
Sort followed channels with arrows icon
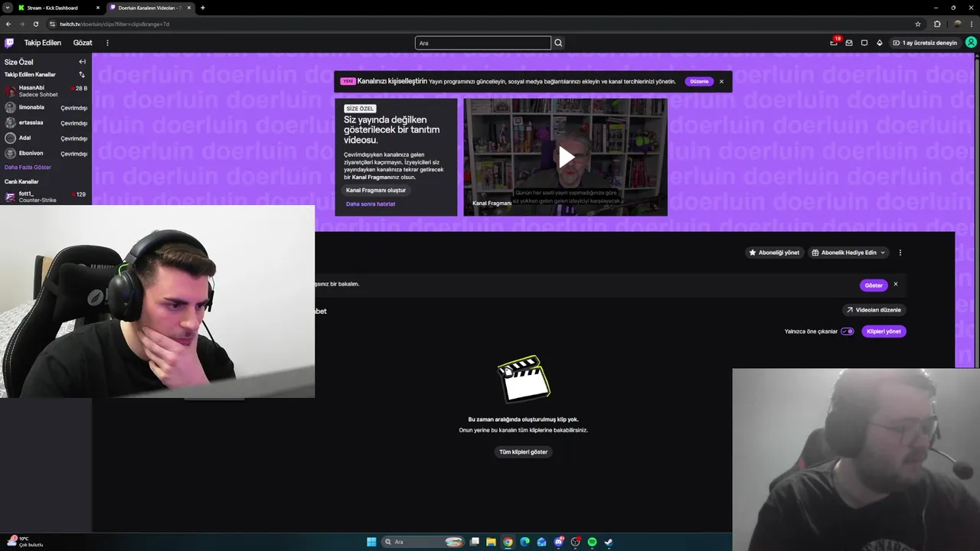click(x=82, y=74)
